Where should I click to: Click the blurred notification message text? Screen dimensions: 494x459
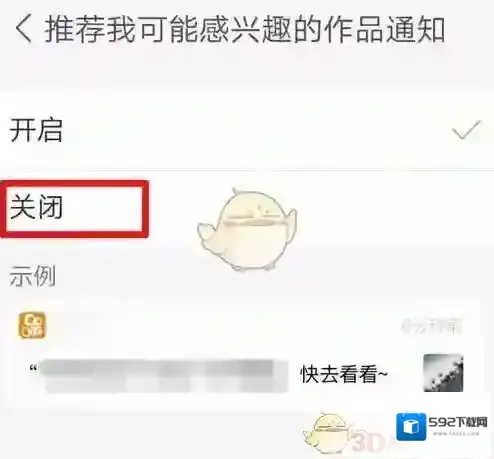(163, 375)
